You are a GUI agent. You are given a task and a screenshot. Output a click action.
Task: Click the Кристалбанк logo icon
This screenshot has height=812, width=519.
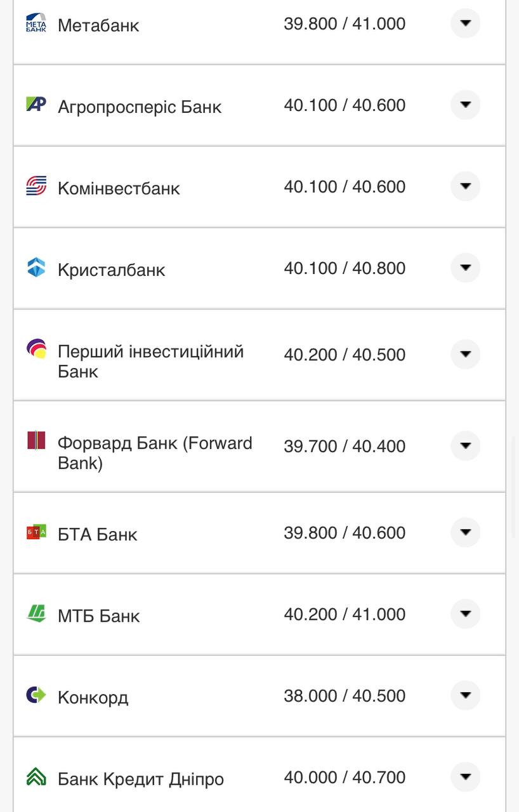click(x=36, y=267)
